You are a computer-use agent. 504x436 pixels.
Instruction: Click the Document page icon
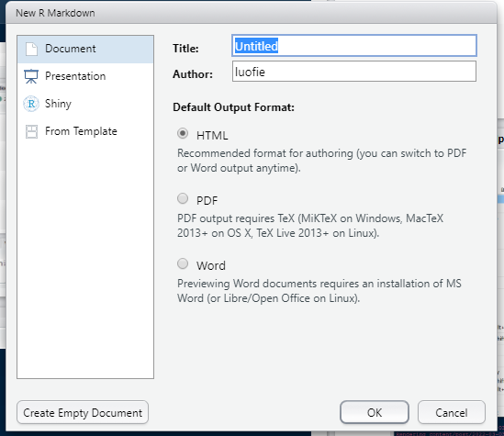(31, 50)
